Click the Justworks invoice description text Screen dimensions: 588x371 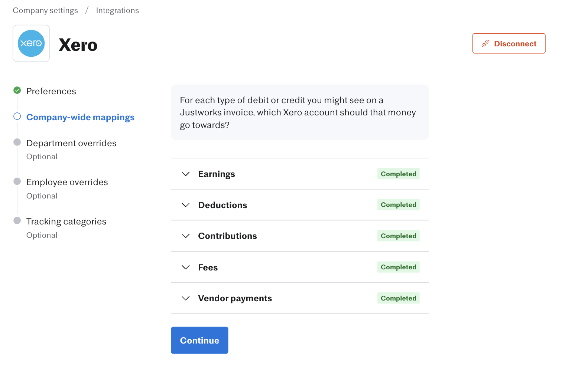[x=298, y=112]
